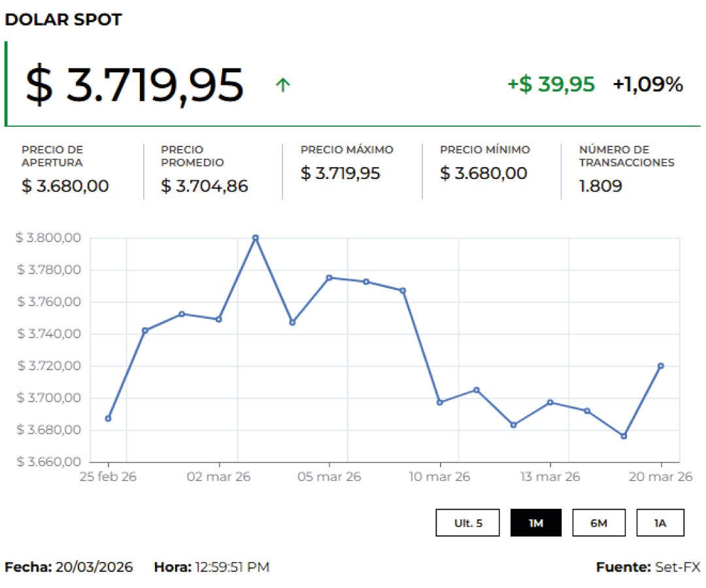This screenshot has width=706, height=588.
Task: Click the peak data point near $ 3.800,00
Action: (x=255, y=237)
